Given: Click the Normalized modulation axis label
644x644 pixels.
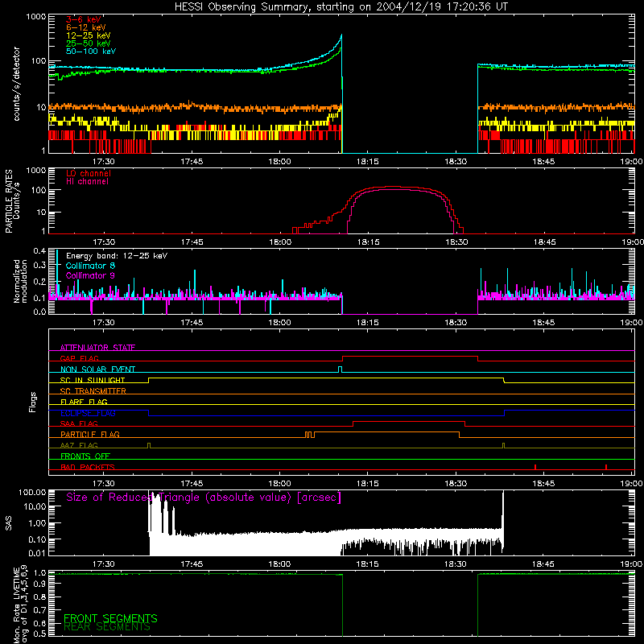Looking at the screenshot, I should (x=19, y=281).
